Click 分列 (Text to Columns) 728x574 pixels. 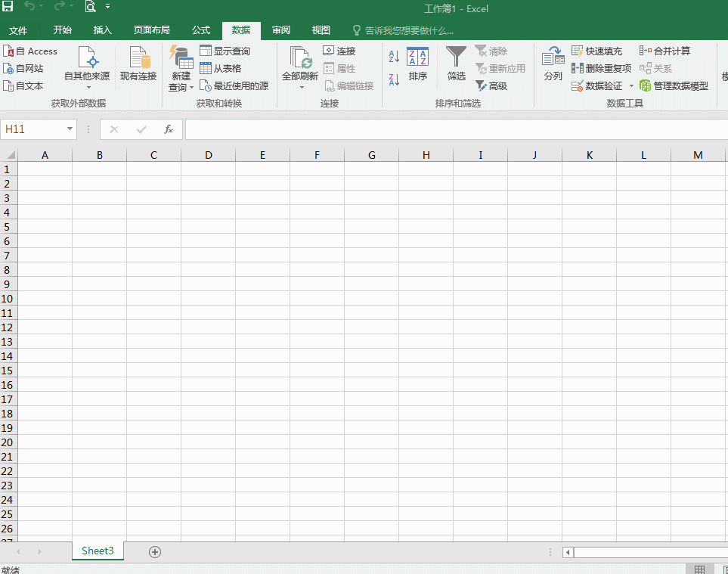pos(553,64)
